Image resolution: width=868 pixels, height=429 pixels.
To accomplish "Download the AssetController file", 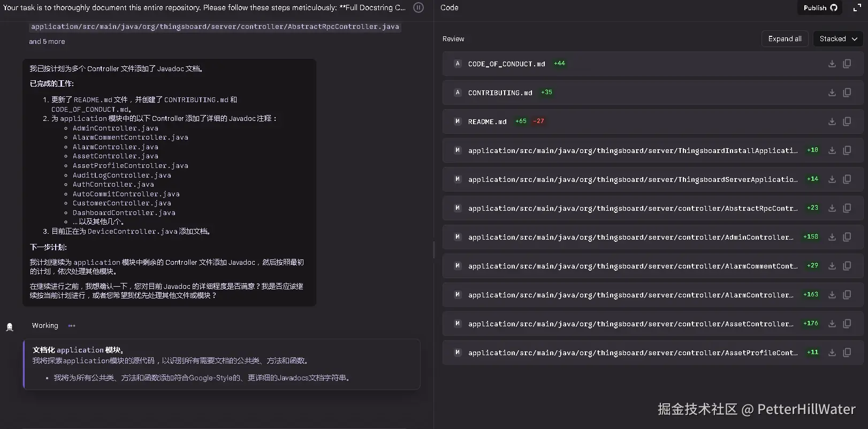I will (x=832, y=324).
